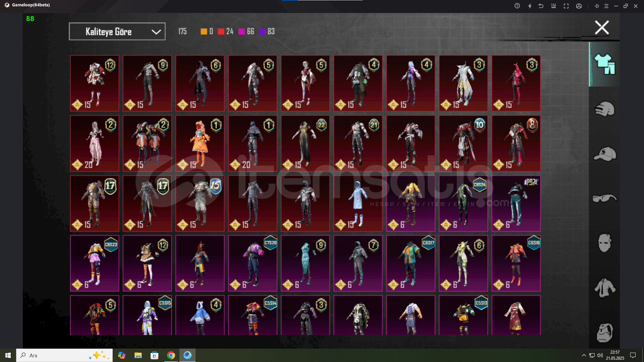Open the Windows Start menu
Image resolution: width=644 pixels, height=362 pixels.
click(x=8, y=355)
